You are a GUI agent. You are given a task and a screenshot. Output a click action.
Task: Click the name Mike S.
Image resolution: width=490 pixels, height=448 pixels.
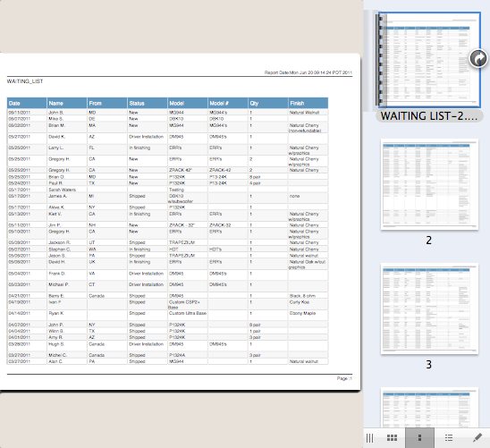[56, 119]
